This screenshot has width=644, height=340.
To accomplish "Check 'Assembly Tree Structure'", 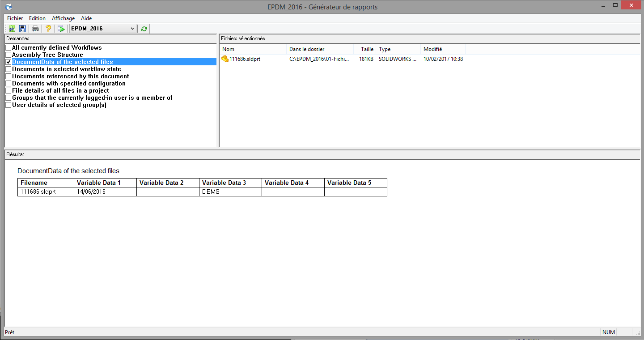I will [x=8, y=55].
